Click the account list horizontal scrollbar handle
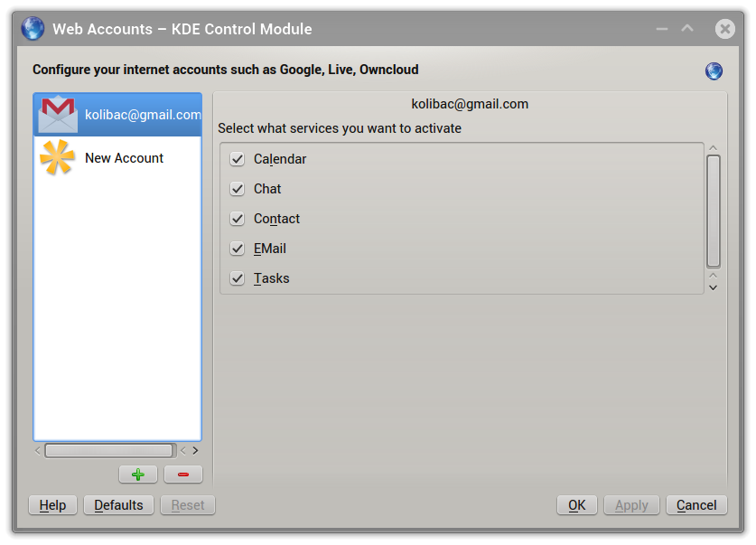The height and width of the screenshot is (545, 756). (x=110, y=450)
